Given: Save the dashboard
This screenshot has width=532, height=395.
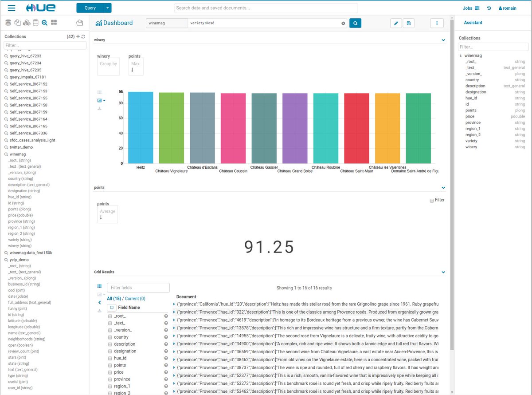Looking at the screenshot, I should point(408,23).
